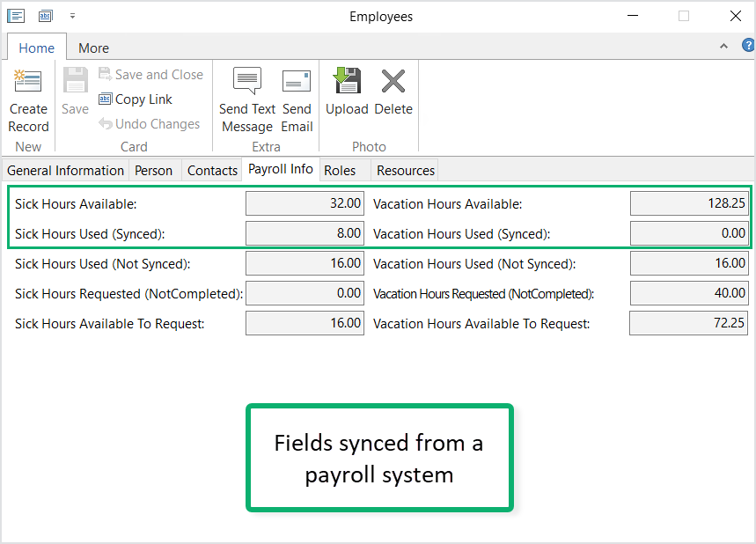This screenshot has height=544, width=756.
Task: Switch to the More ribbon tab
Action: (93, 48)
